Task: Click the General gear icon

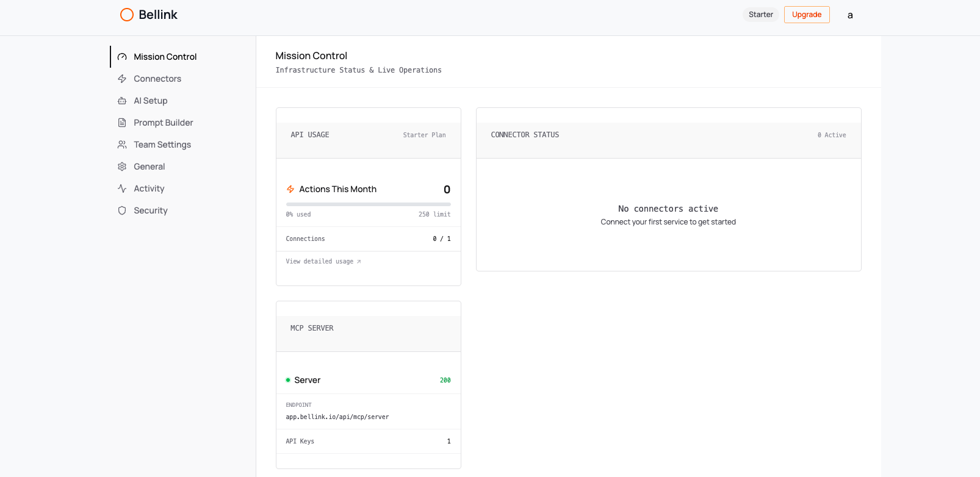Action: coord(122,167)
